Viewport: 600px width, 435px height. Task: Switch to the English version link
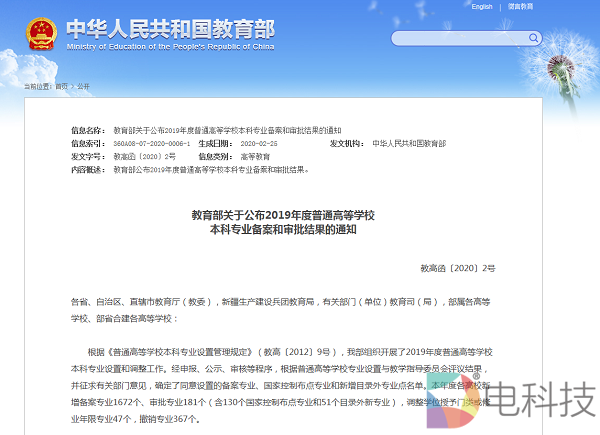tap(482, 7)
